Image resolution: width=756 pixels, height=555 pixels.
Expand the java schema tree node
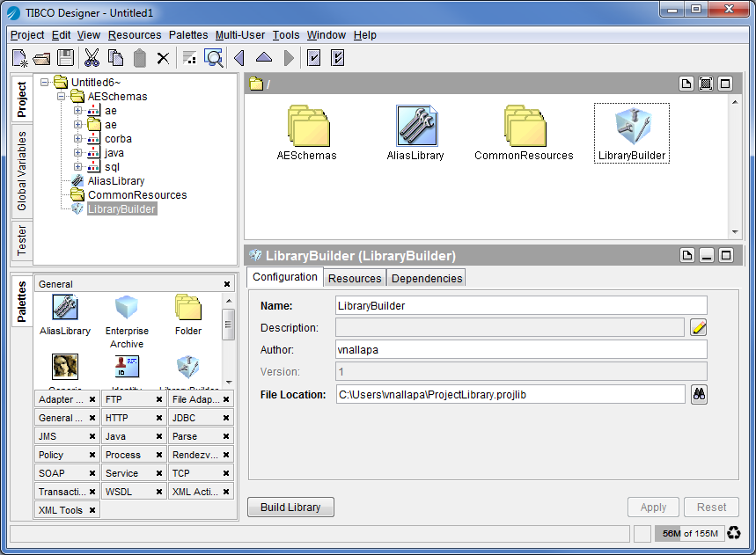point(78,153)
